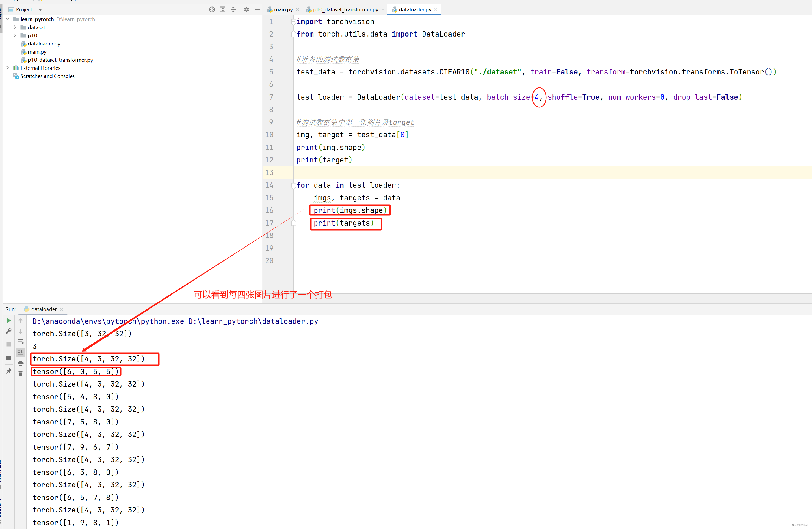Rerun dataloader with green play icon
The width and height of the screenshot is (812, 529).
coord(9,321)
